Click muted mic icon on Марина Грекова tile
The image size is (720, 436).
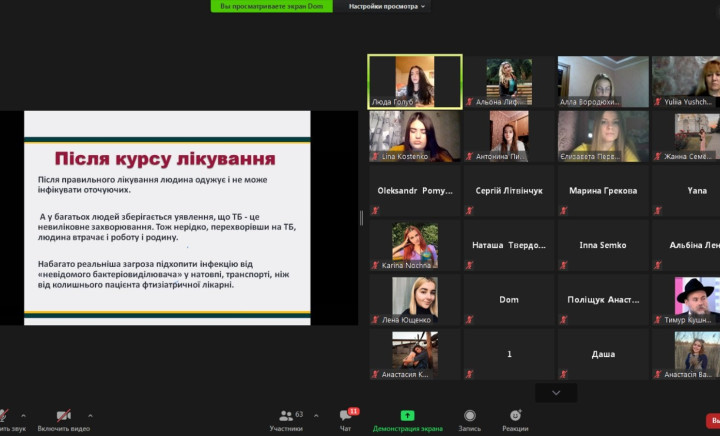click(x=563, y=211)
